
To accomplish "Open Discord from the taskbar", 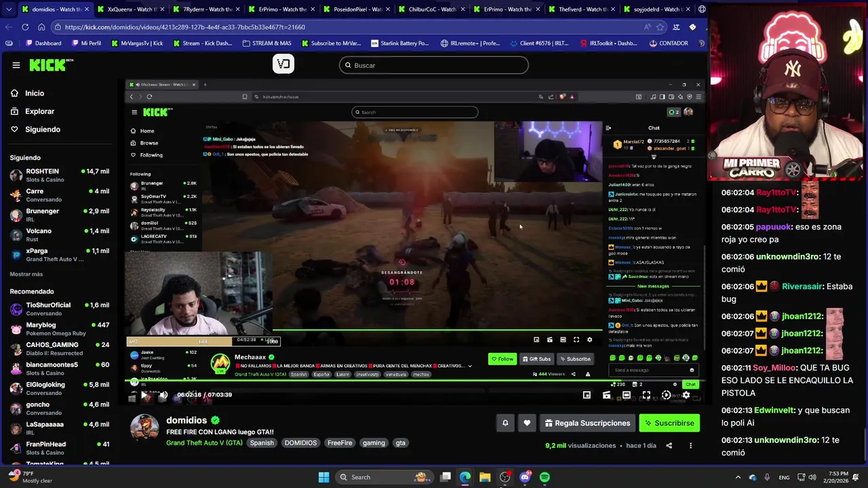I will 525,477.
